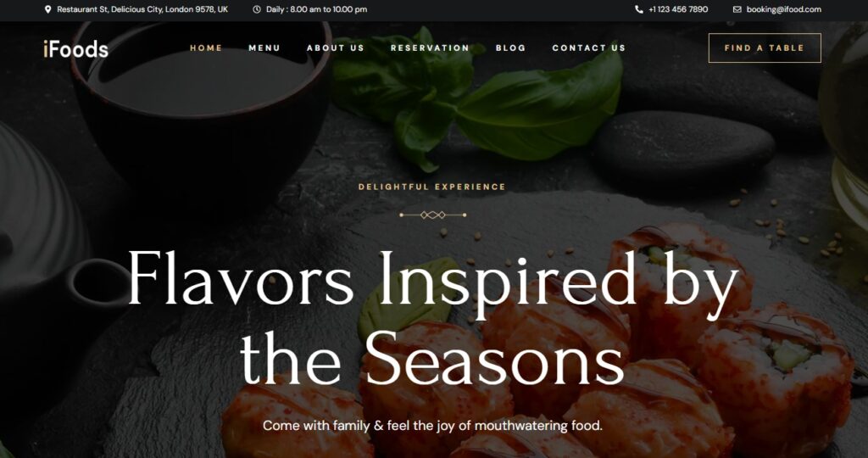This screenshot has width=868, height=458.
Task: Click the clock icon beside opening hours
Action: (257, 9)
